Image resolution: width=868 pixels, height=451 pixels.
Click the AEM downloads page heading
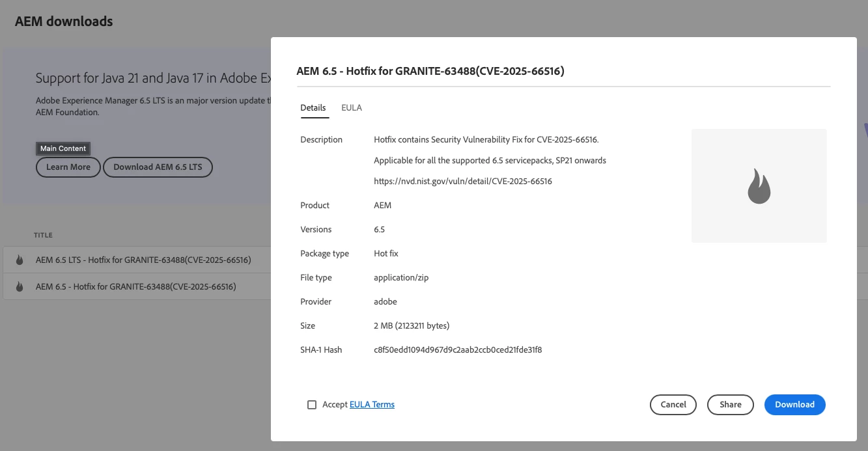pos(64,21)
